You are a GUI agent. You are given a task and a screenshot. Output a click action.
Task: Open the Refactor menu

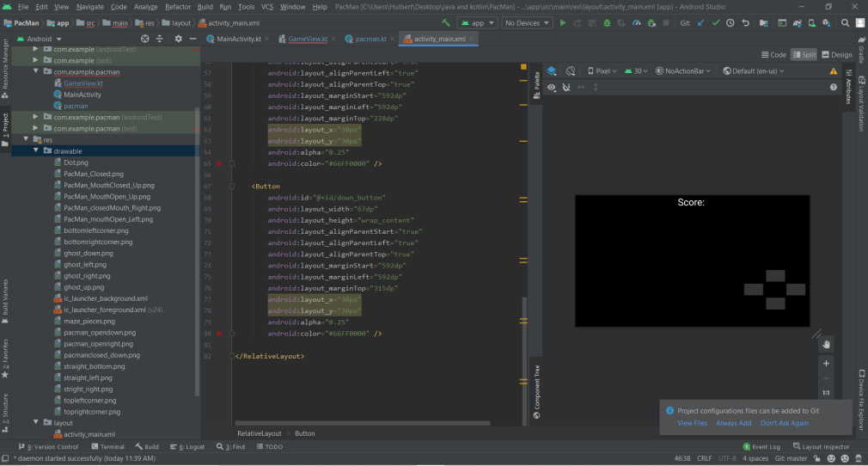click(x=178, y=7)
